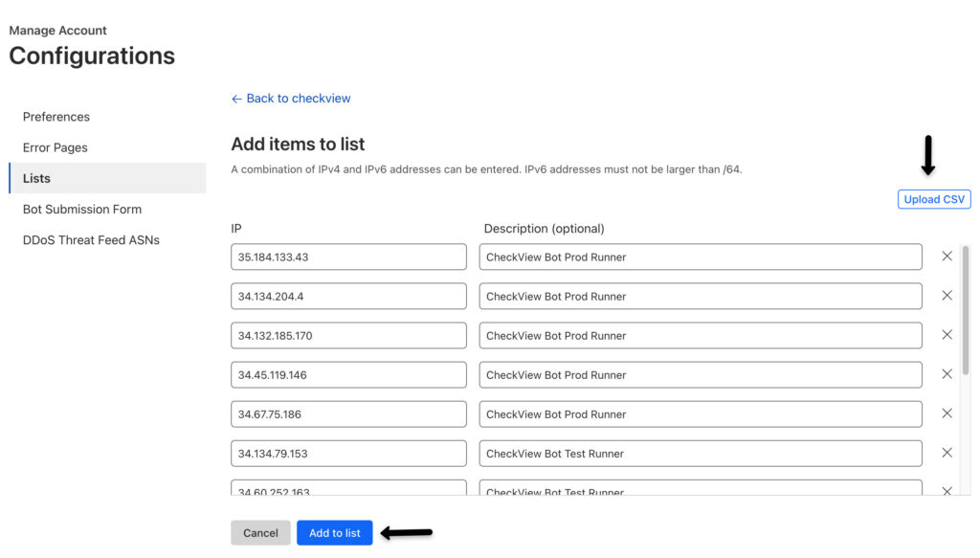Edit description for the 34.132.185.170 row
Screen dimensions: 980x558
tap(700, 335)
